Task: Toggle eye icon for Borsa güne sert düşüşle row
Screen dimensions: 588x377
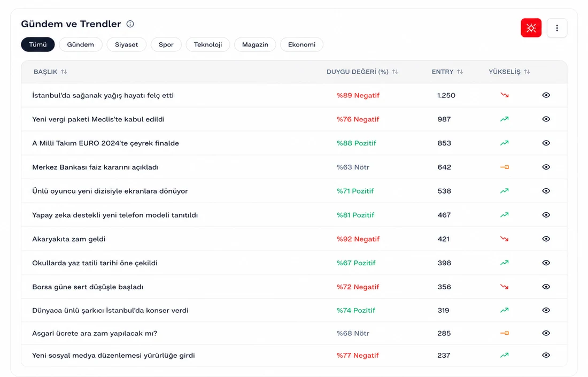Action: [546, 287]
